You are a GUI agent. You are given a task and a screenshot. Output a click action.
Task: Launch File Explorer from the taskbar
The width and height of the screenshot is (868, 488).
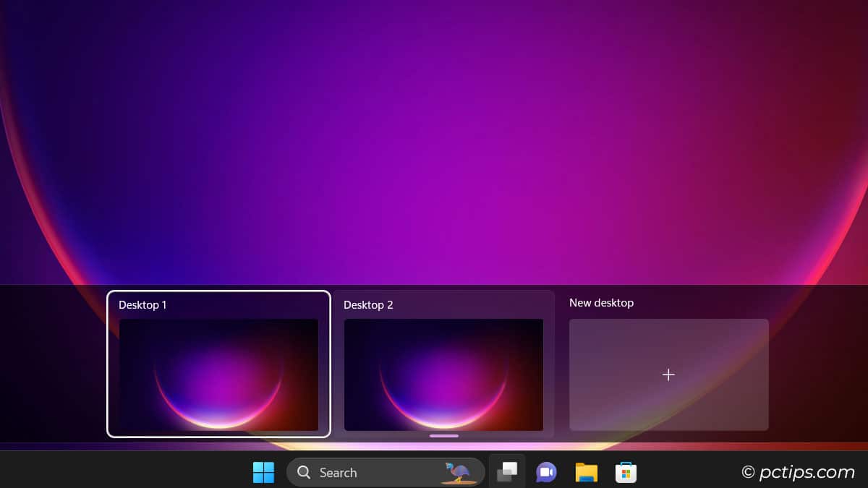pyautogui.click(x=586, y=472)
